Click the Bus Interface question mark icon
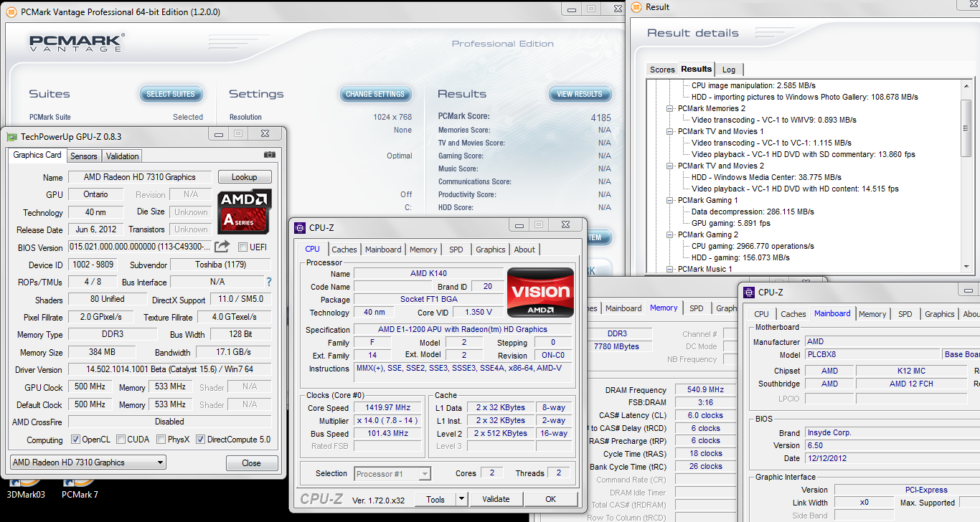 click(x=269, y=282)
